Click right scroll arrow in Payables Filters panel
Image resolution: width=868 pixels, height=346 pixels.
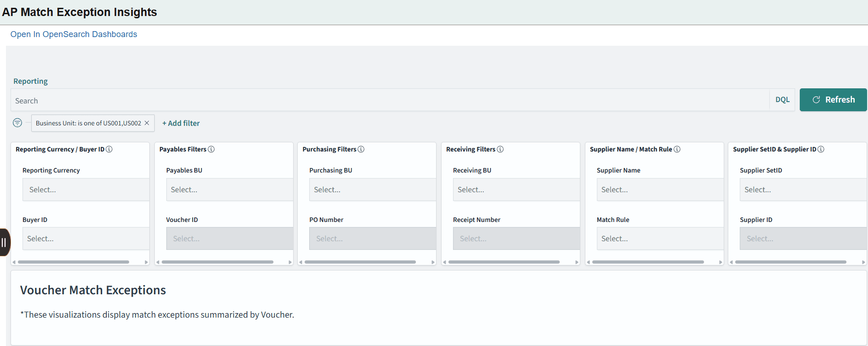[290, 262]
